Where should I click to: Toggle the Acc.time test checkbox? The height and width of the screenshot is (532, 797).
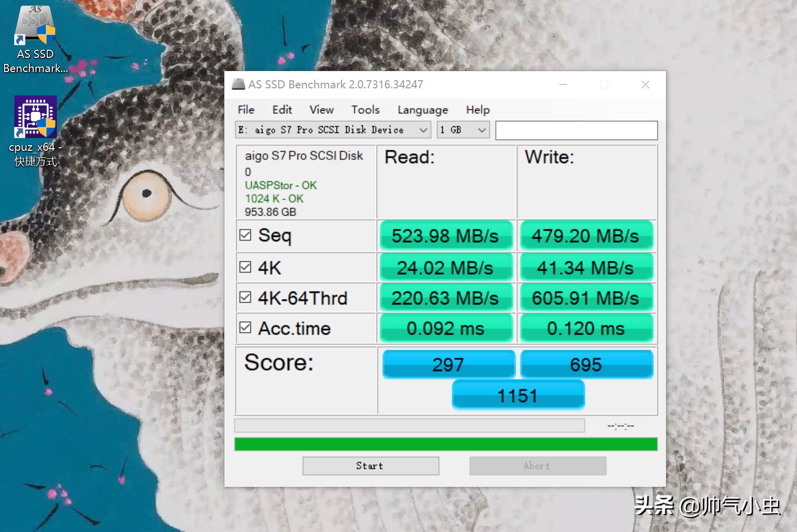245,328
